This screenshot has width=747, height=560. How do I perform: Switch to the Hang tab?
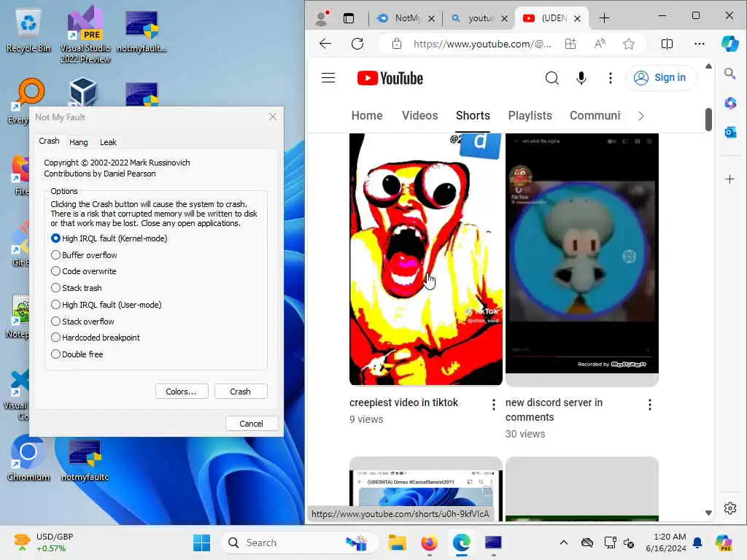pyautogui.click(x=79, y=142)
